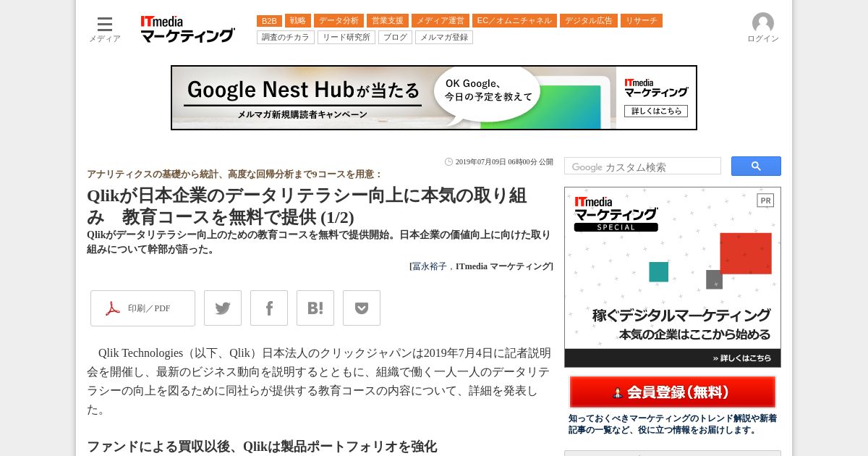Select the B2B category tab
This screenshot has width=868, height=456.
coord(269,21)
